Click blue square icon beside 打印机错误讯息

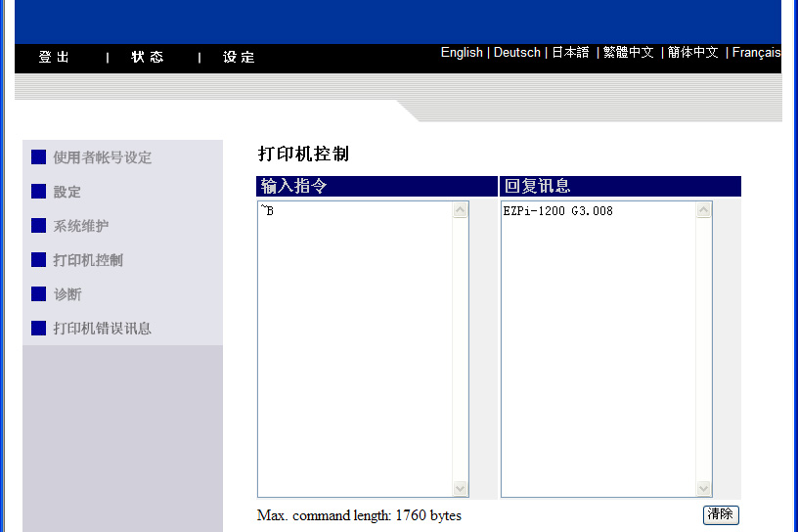click(x=38, y=329)
